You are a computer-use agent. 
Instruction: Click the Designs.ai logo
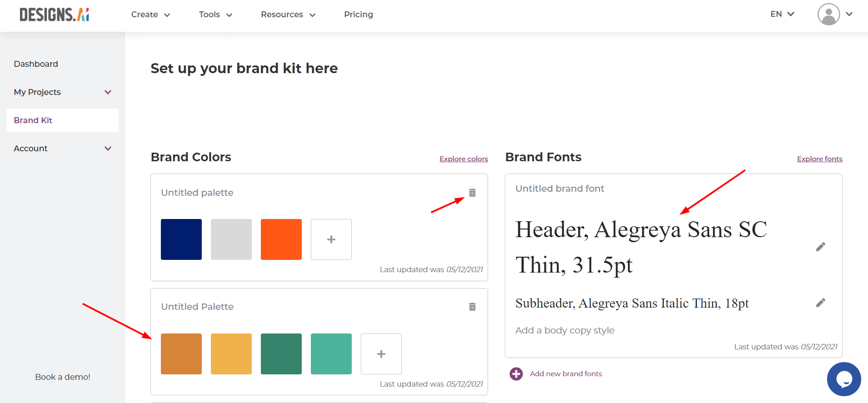(55, 15)
